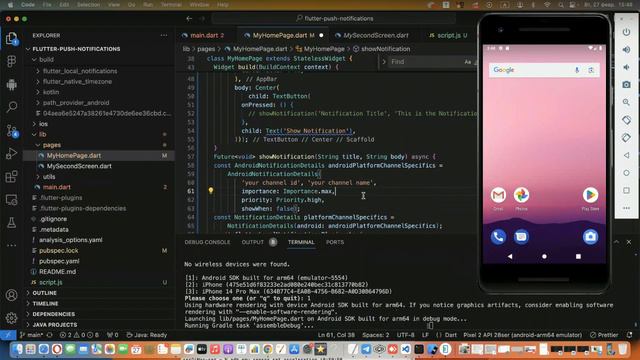
Task: Expand the OUTLINE section
Action: pos(44,293)
